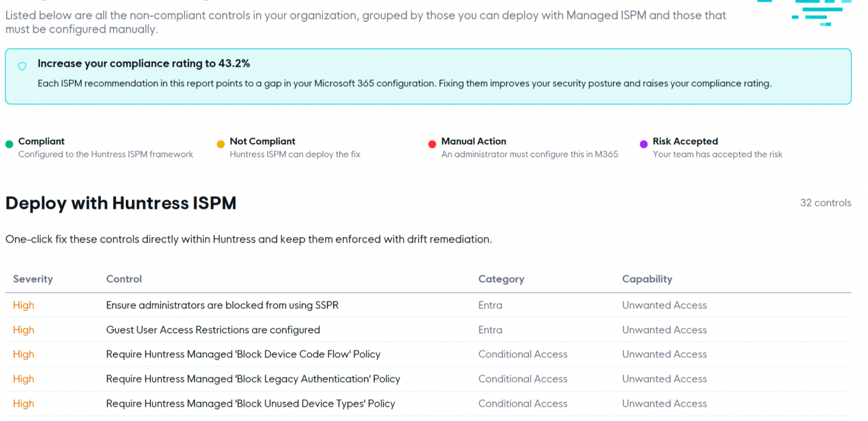
Task: Click the Category column header
Action: (501, 279)
